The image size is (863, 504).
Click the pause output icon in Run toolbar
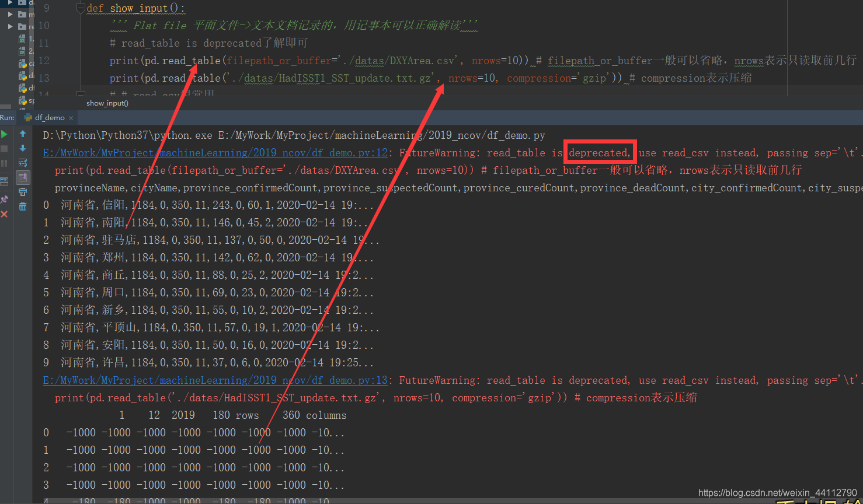[x=4, y=163]
